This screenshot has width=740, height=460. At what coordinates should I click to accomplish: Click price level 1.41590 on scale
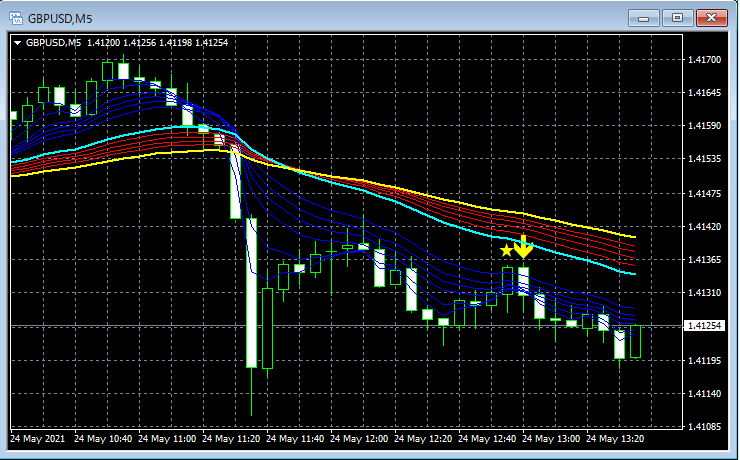[705, 125]
